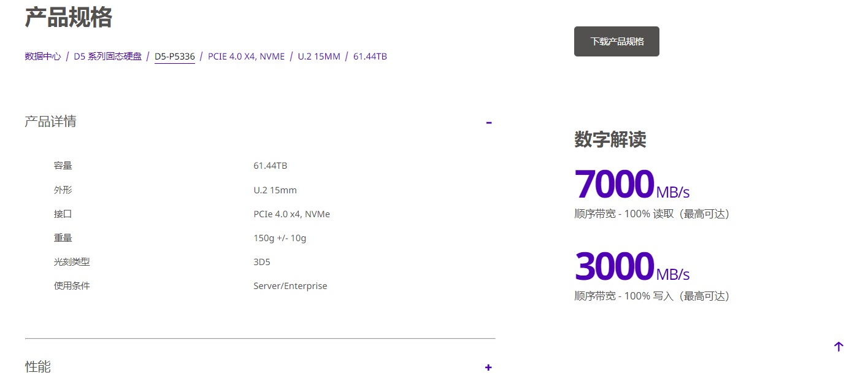
Task: Open the 数据中心 breadcrumb link
Action: (x=42, y=56)
